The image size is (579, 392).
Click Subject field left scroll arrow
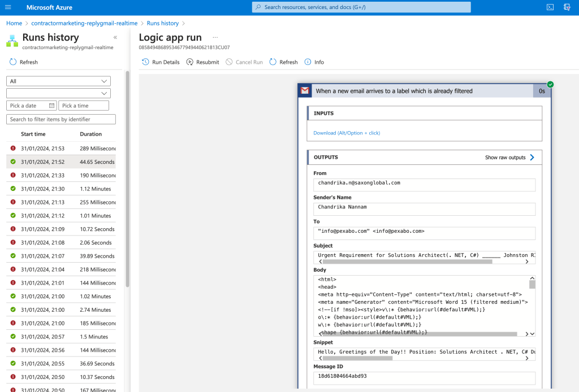[320, 262]
